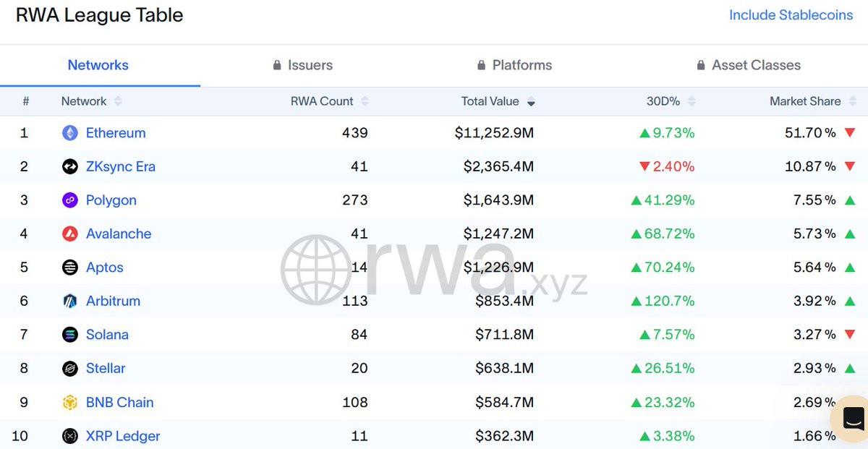
Task: Click Polygon's total value $1,643.9M
Action: pos(498,200)
